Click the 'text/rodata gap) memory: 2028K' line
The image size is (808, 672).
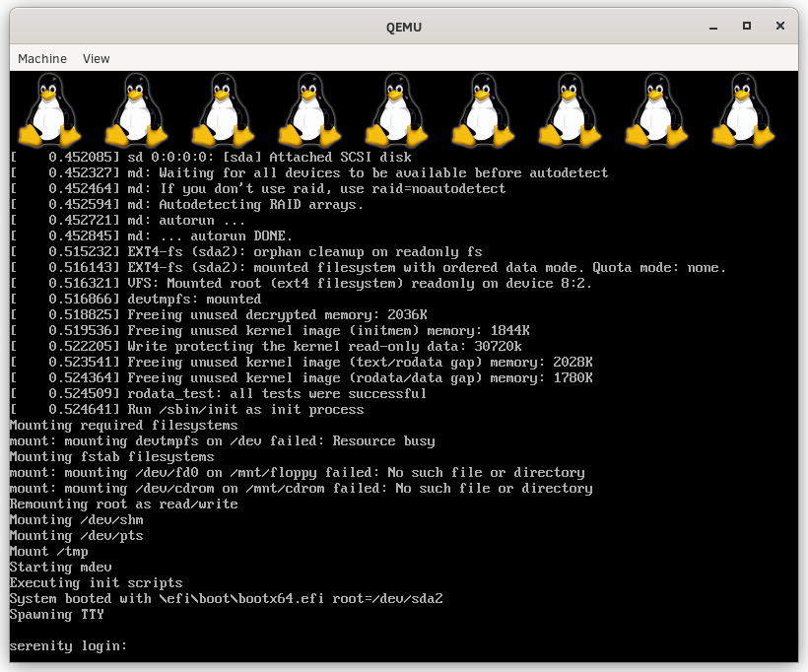301,363
